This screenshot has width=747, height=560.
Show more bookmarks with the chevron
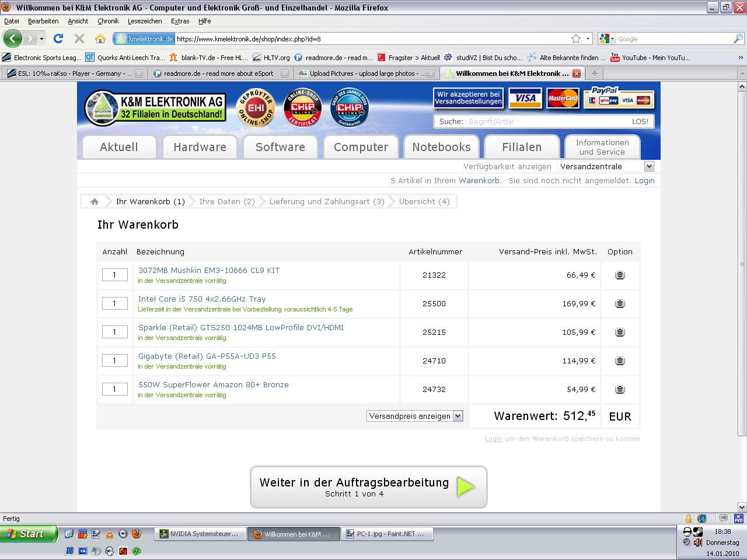741,58
